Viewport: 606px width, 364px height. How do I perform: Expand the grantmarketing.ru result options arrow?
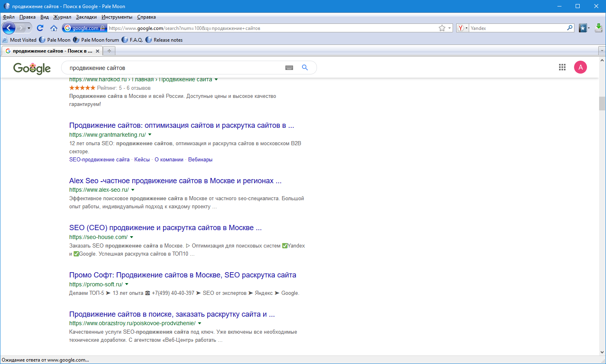tap(150, 135)
